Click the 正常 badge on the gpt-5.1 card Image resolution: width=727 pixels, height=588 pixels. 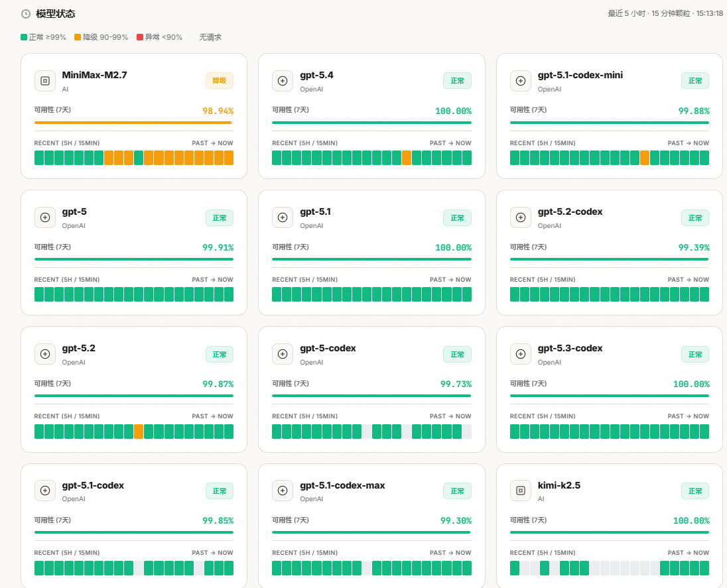pyautogui.click(x=457, y=218)
